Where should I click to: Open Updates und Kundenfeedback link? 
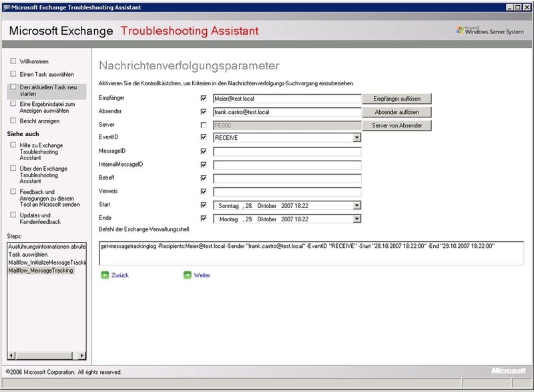pos(40,219)
